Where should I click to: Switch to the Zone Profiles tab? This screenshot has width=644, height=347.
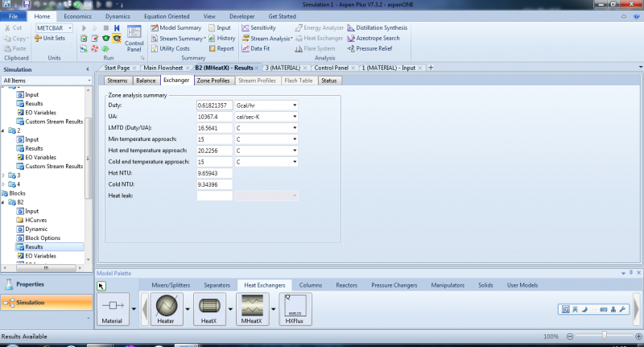213,81
